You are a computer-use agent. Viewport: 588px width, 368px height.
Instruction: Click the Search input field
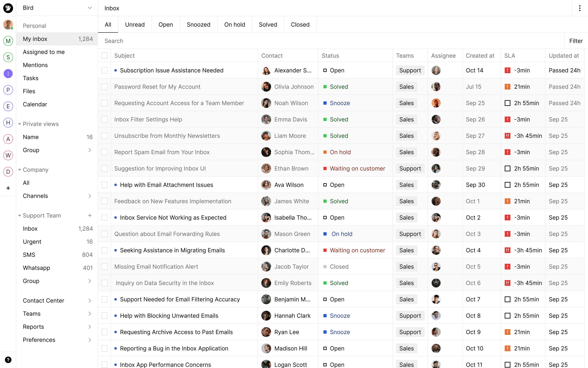click(331, 41)
